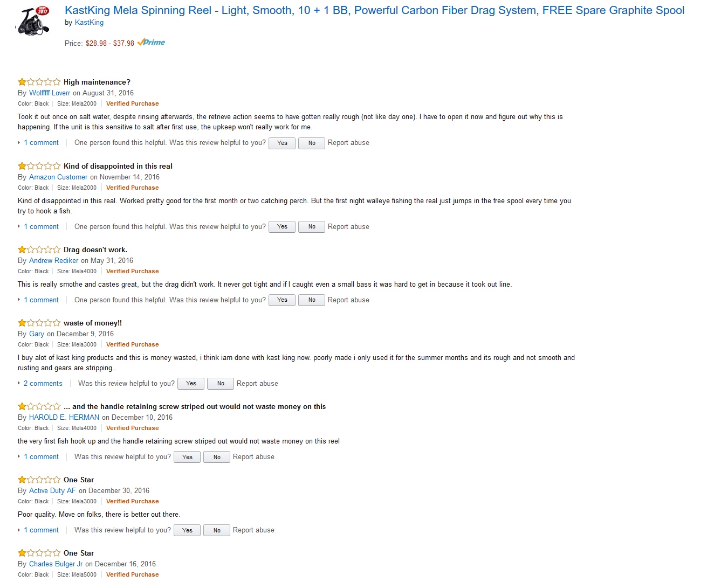Report abuse on HAROLD E. HERMAN's review
The width and height of the screenshot is (728, 582).
tap(253, 457)
